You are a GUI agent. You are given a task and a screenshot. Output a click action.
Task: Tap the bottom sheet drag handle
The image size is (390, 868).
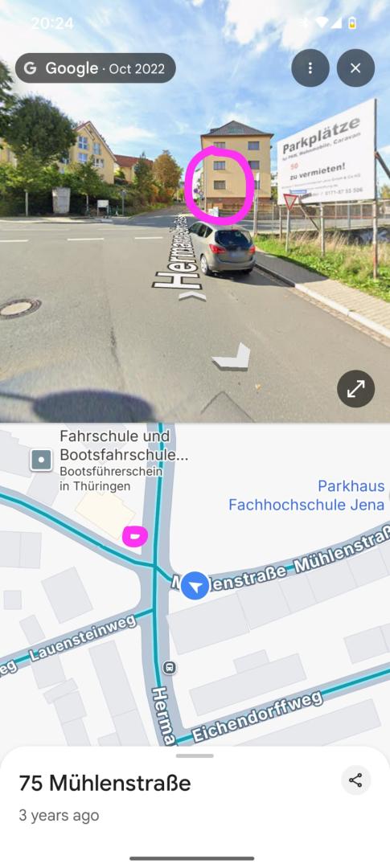195,755
